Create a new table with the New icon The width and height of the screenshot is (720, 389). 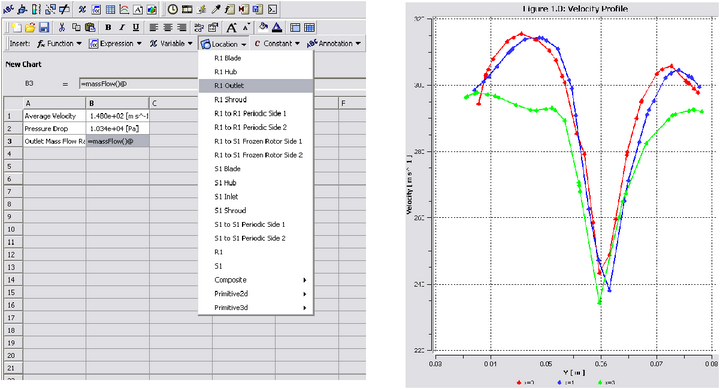(x=16, y=28)
